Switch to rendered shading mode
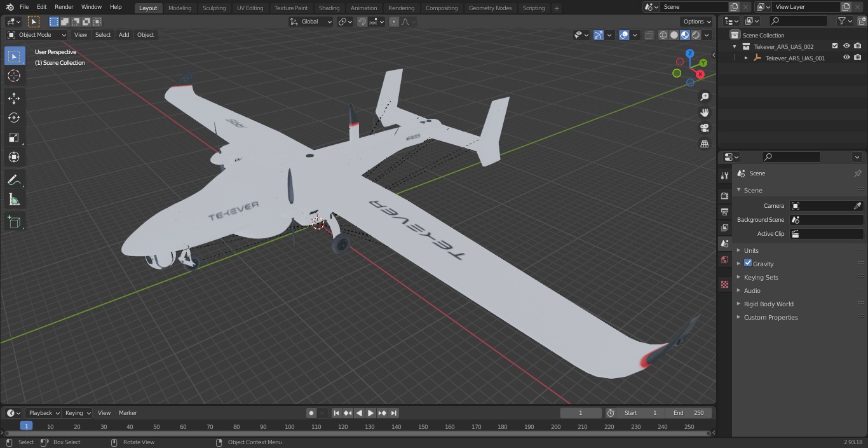868x448 pixels. 696,35
